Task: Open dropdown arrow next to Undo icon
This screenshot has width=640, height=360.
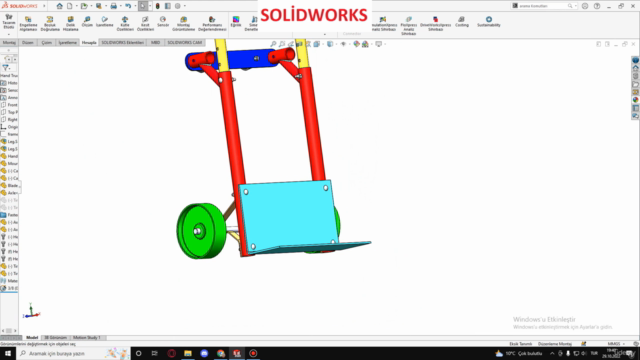Action: (135, 6)
